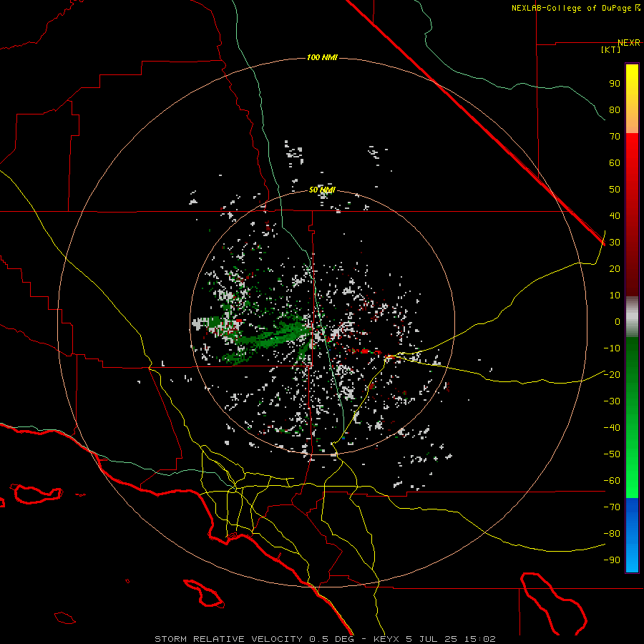Click the -80 value on velocity scale
Screen dimensions: 644x644
pyautogui.click(x=612, y=534)
